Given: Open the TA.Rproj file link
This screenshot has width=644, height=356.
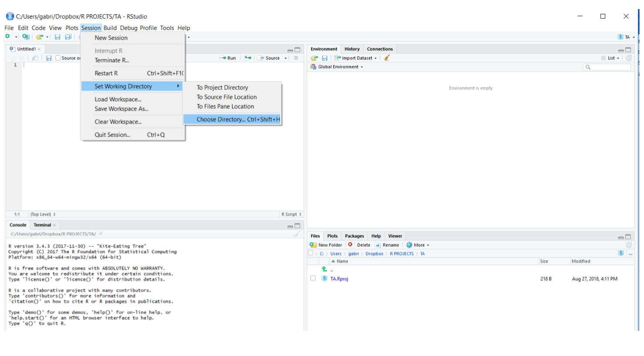Looking at the screenshot, I should coord(339,279).
